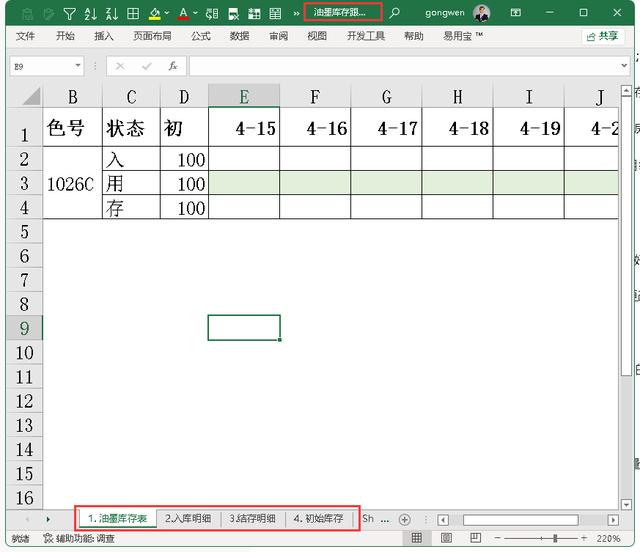
Task: Click the search magnifier icon in title bar
Action: [x=394, y=13]
